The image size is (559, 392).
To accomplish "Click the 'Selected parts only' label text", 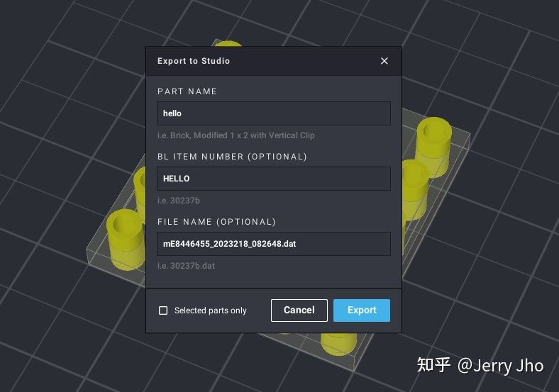I will [211, 310].
